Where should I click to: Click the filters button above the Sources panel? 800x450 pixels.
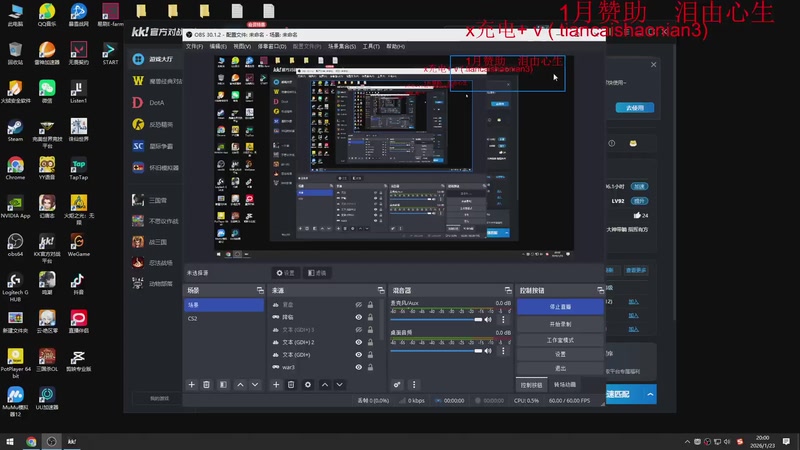[x=317, y=273]
